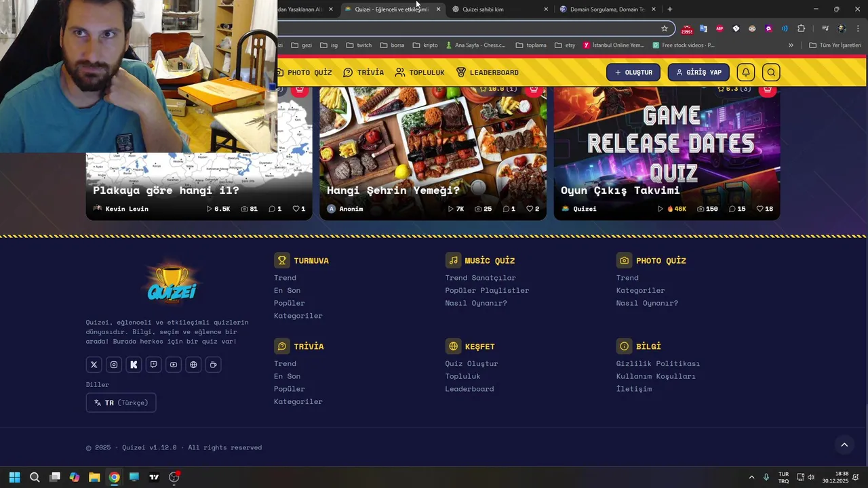Click the heart likes icon on Oyun Çıkış Takvimi
The height and width of the screenshot is (488, 868).
(x=760, y=209)
